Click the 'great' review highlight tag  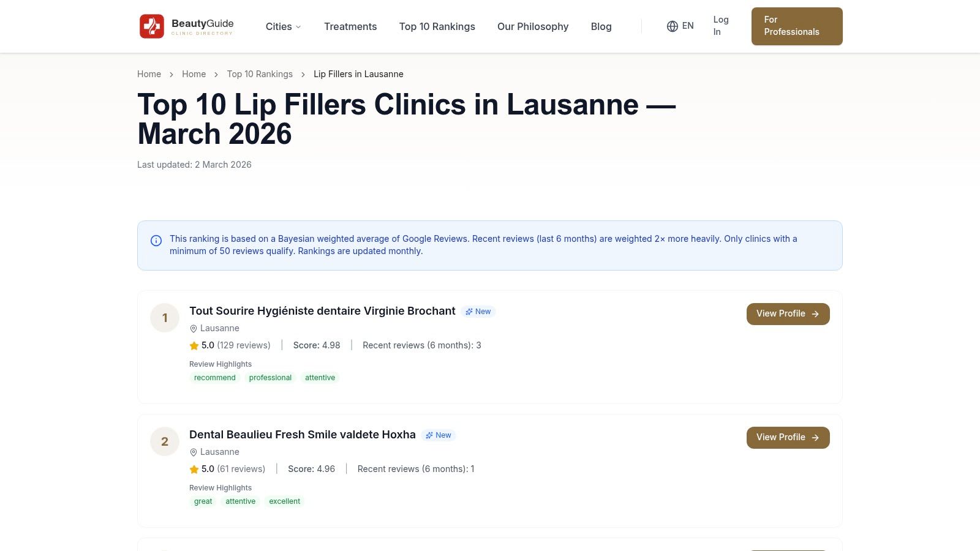coord(203,501)
